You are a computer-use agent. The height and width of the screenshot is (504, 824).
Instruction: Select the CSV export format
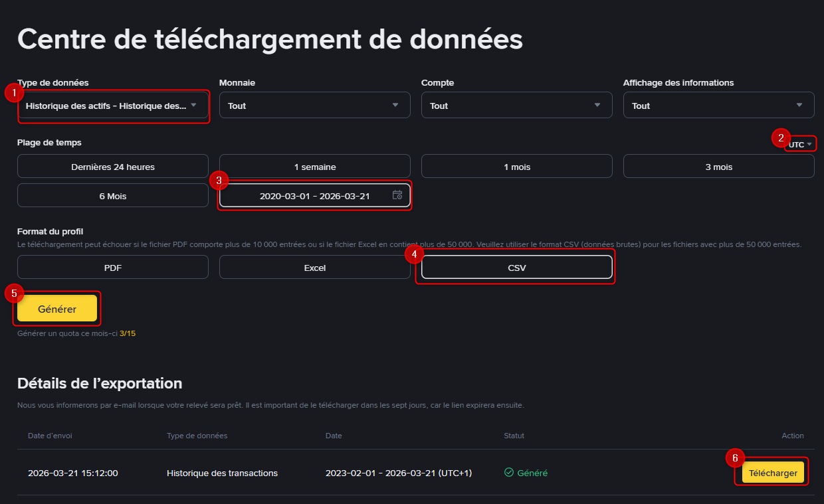[516, 267]
